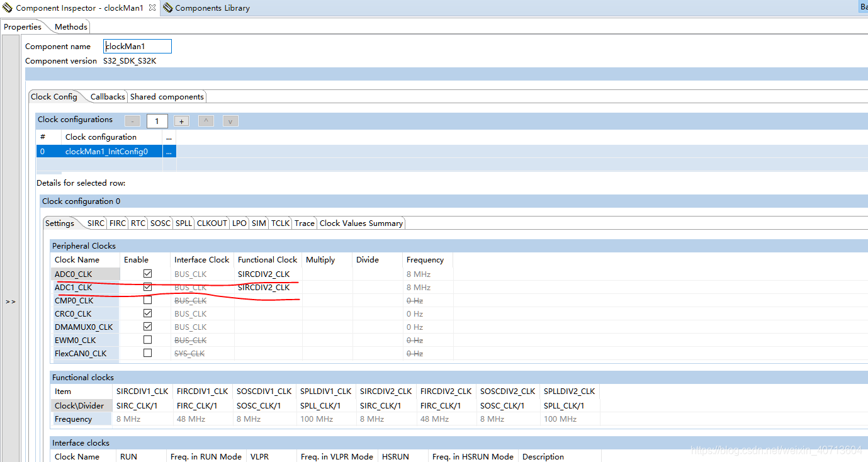The width and height of the screenshot is (868, 462).
Task: Open the Clock Values Summary sub-tab
Action: click(361, 223)
